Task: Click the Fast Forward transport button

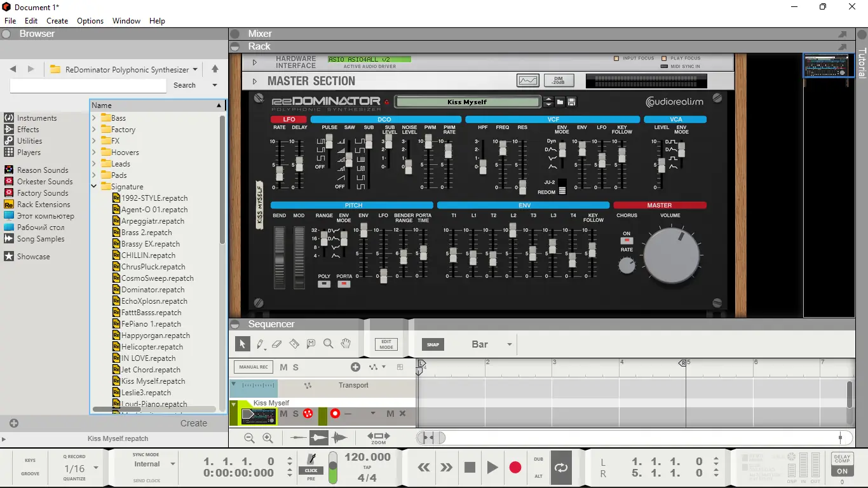Action: pyautogui.click(x=447, y=468)
